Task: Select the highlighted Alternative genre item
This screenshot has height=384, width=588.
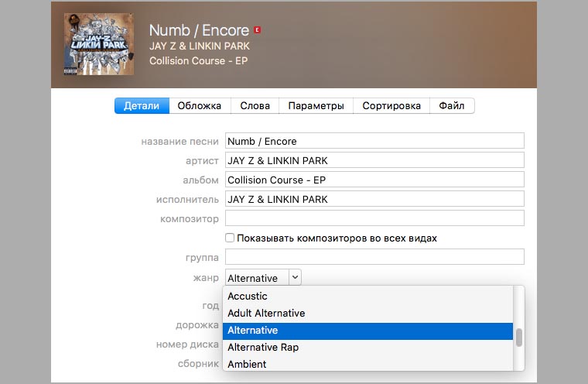Action: point(367,331)
